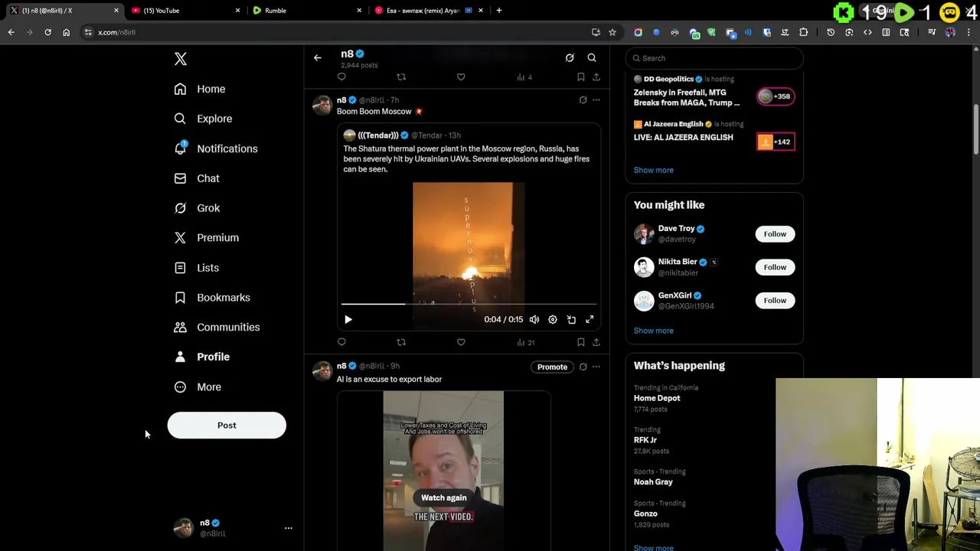The image size is (980, 551).
Task: Click the search icon in profile header
Action: pyautogui.click(x=592, y=57)
